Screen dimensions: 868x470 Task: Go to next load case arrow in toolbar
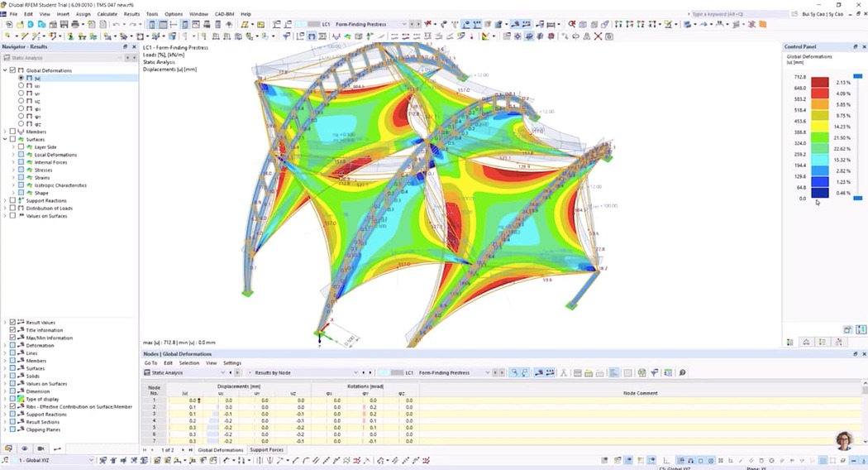coord(420,24)
